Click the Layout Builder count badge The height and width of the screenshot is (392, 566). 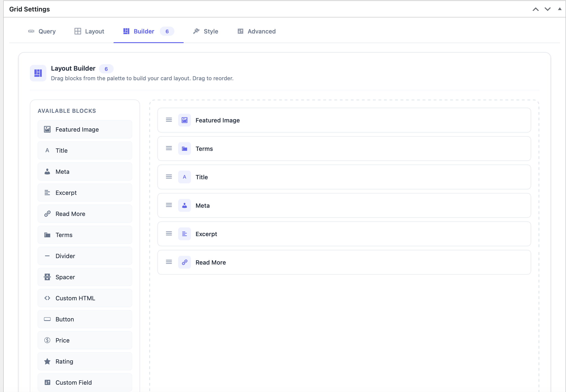tap(106, 69)
